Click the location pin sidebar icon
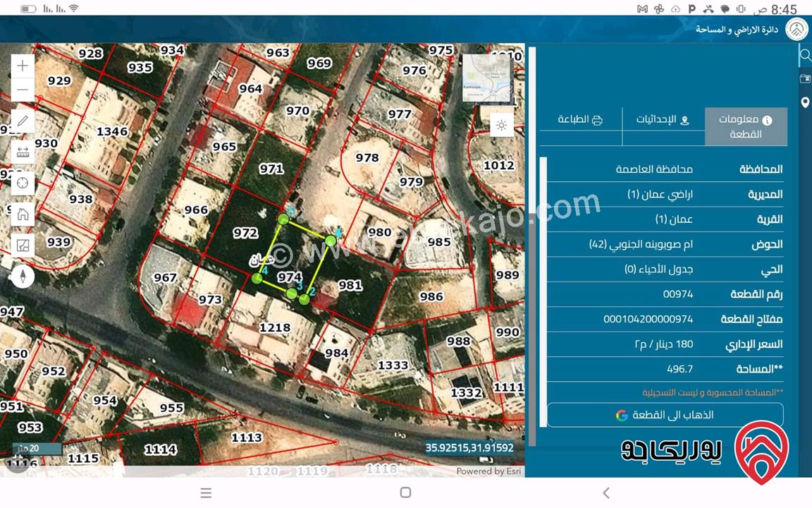This screenshot has height=508, width=812. [805, 102]
